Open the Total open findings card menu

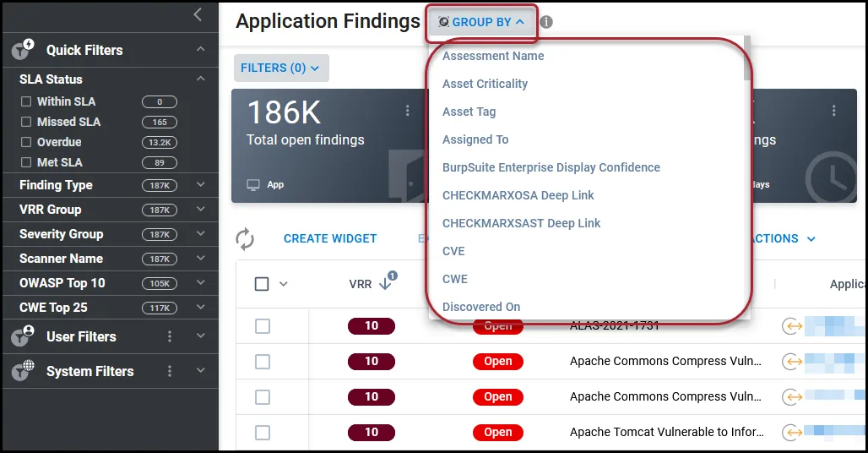point(408,111)
